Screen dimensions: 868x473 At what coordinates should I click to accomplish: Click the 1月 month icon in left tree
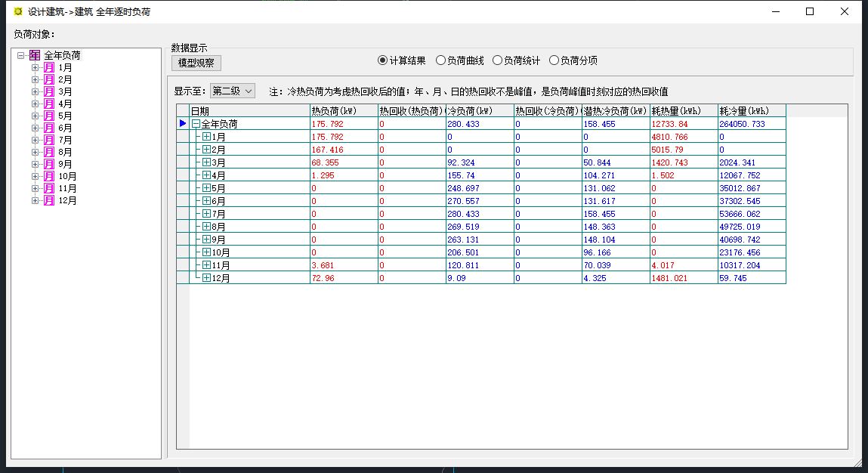point(48,67)
